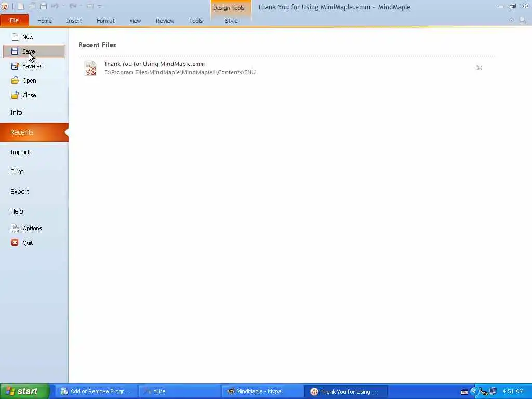Click Save disk icon in quick access toolbar

[43, 6]
